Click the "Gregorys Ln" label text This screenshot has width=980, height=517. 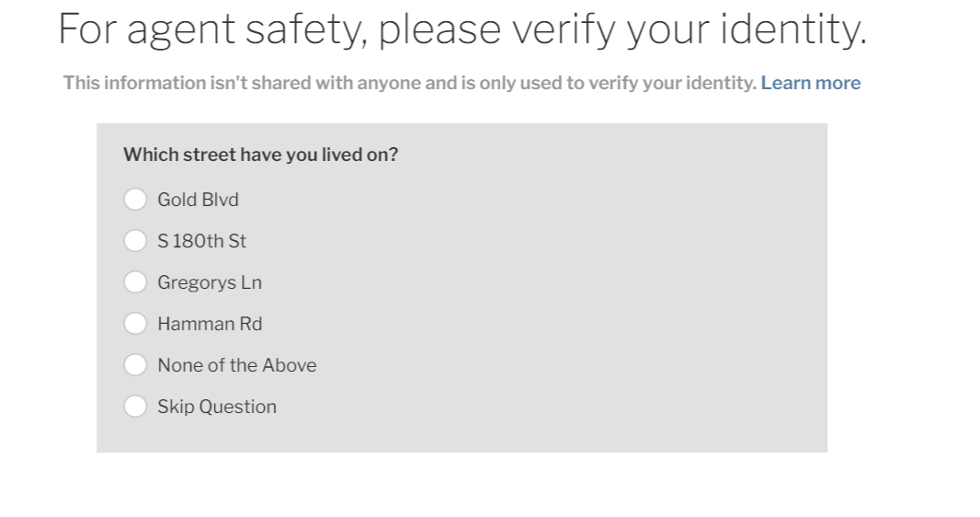pyautogui.click(x=210, y=282)
